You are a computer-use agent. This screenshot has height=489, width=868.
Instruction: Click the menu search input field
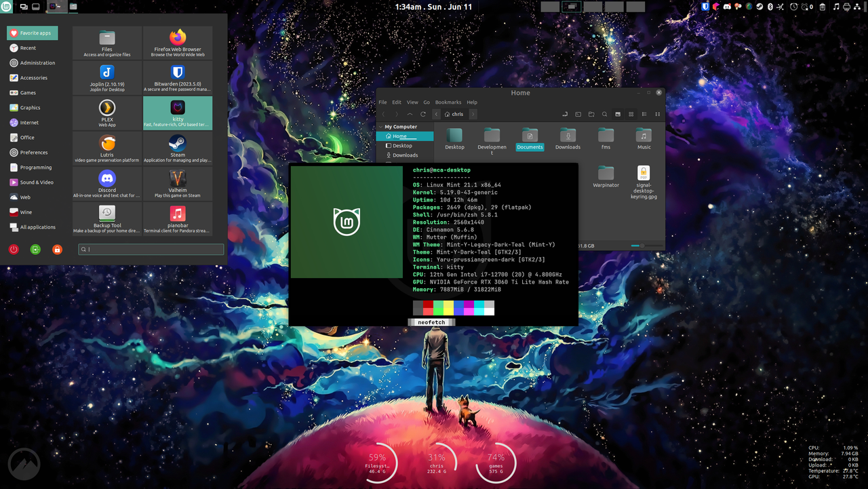click(x=151, y=250)
